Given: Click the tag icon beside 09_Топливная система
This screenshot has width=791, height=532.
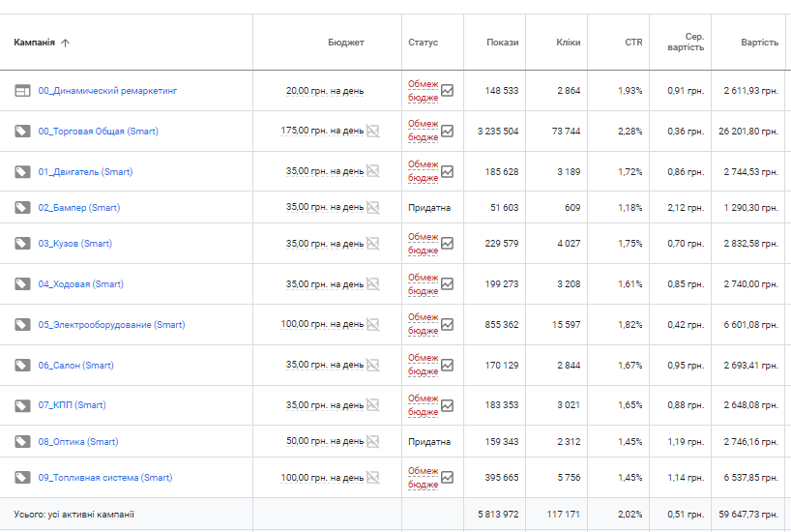Looking at the screenshot, I should pos(22,477).
